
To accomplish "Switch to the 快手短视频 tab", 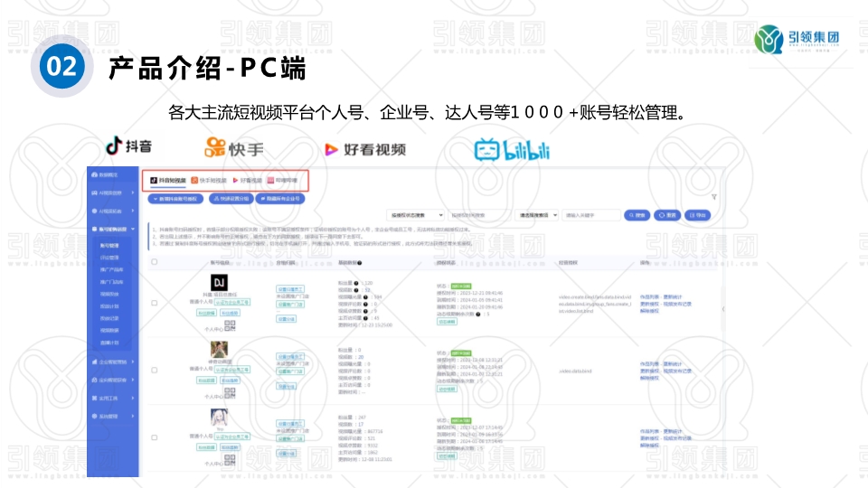I will point(209,181).
